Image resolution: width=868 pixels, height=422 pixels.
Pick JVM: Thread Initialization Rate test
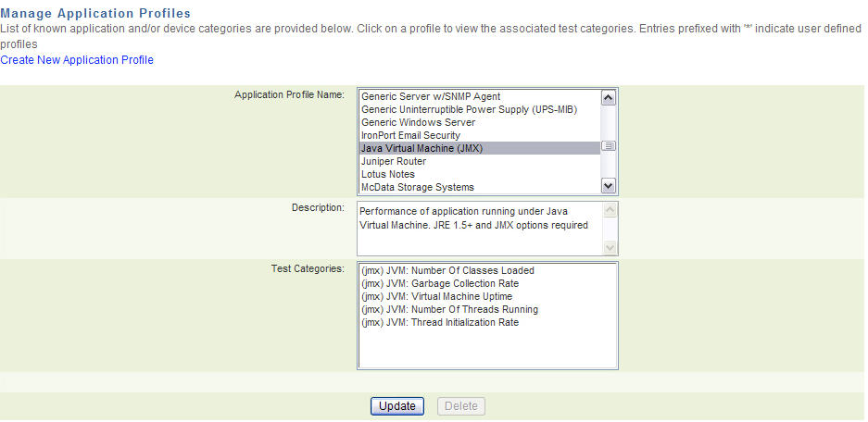440,322
